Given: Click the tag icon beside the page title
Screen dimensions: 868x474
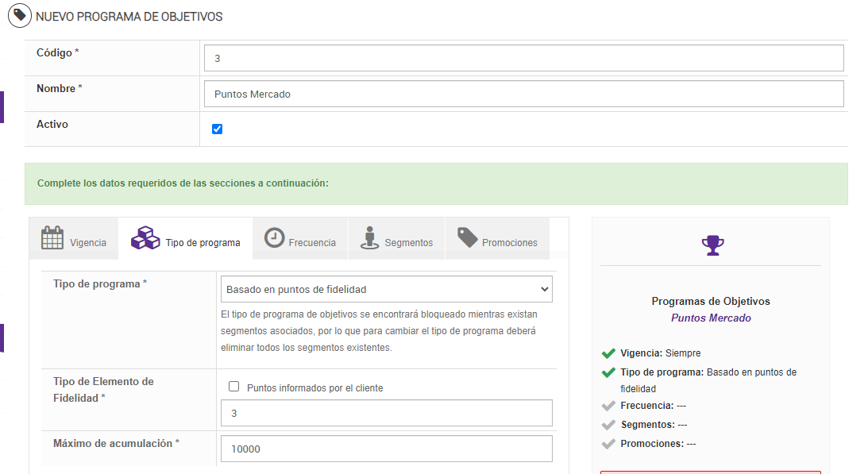Looking at the screenshot, I should tap(19, 16).
